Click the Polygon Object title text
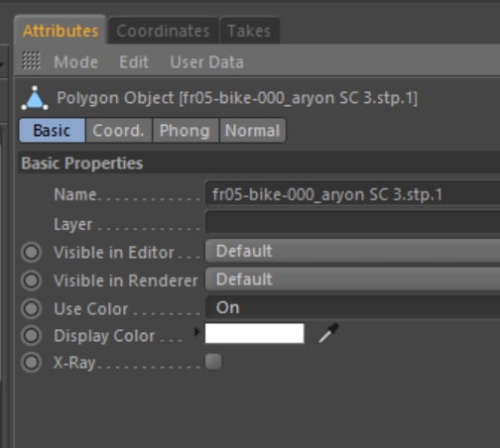The height and width of the screenshot is (448, 500). coord(237,98)
